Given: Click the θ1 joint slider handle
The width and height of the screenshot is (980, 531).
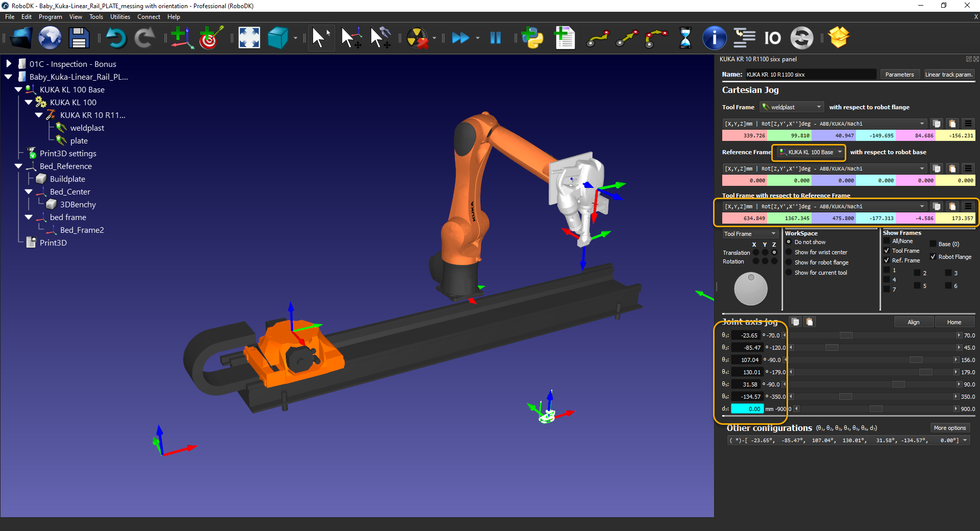Looking at the screenshot, I should [846, 335].
